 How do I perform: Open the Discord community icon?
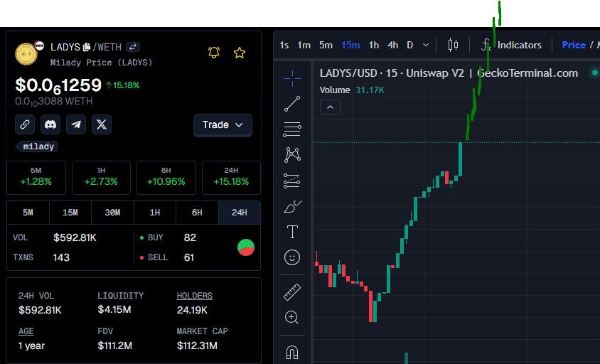point(50,124)
